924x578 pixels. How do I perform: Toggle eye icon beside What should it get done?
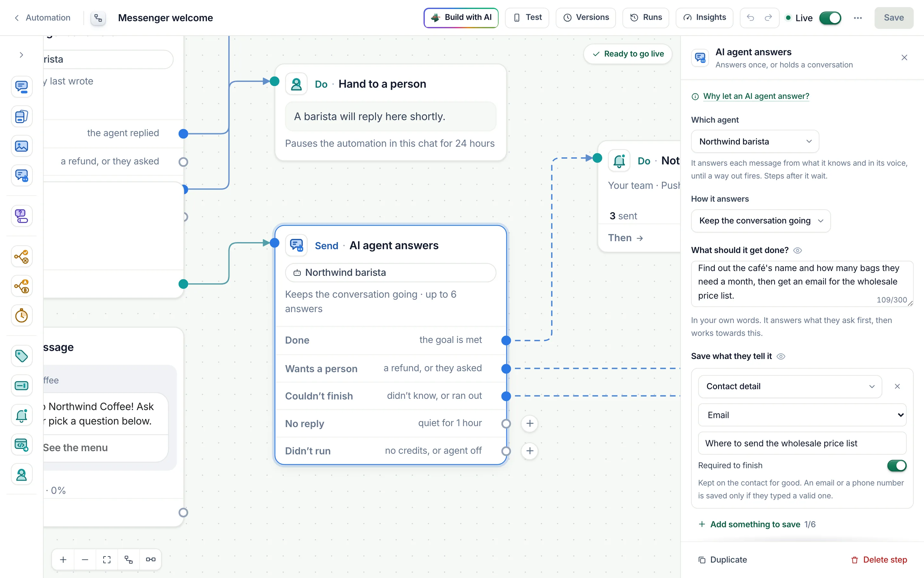[x=798, y=250]
